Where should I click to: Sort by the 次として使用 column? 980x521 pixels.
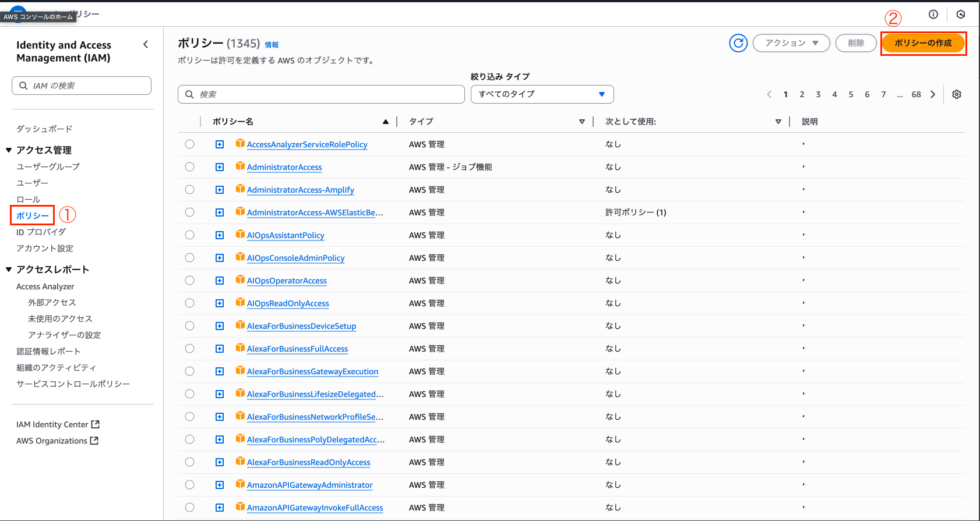(x=778, y=122)
